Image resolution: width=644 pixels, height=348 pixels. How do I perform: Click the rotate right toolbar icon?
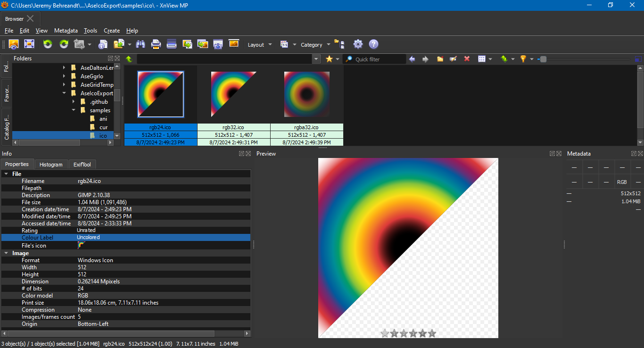tap(64, 44)
